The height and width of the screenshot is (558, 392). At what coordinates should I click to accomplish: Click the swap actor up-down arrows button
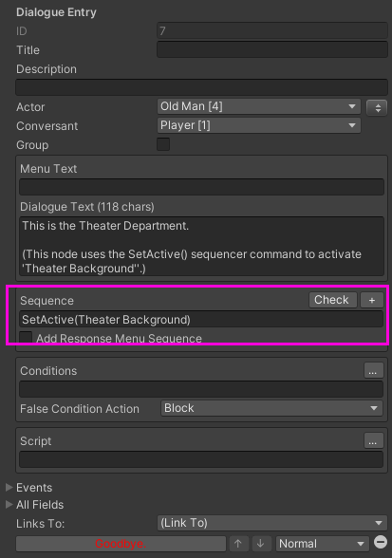(x=377, y=107)
